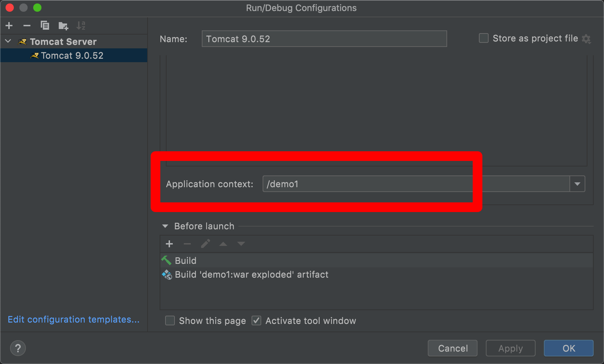
Task: Click the green hammer Build icon
Action: [167, 260]
